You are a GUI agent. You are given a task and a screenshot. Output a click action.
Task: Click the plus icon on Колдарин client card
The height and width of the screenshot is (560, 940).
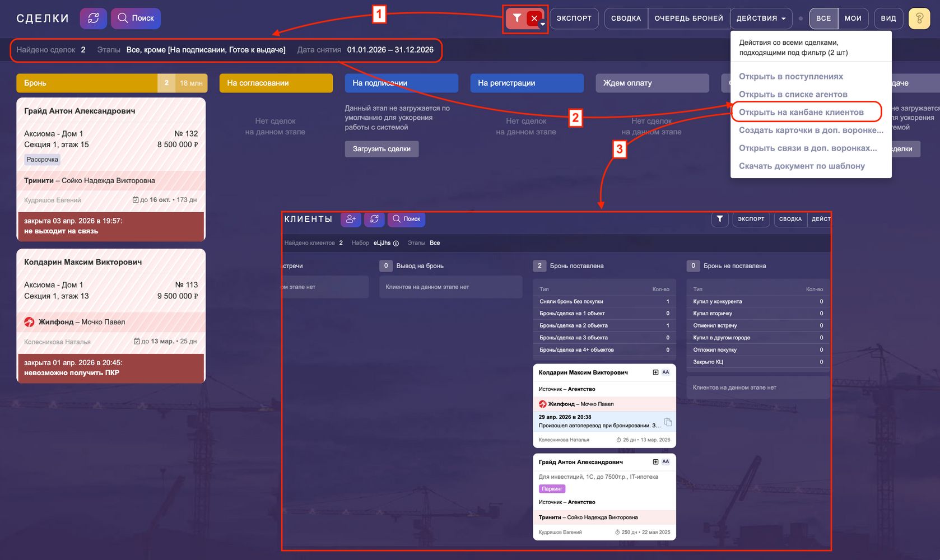(655, 372)
